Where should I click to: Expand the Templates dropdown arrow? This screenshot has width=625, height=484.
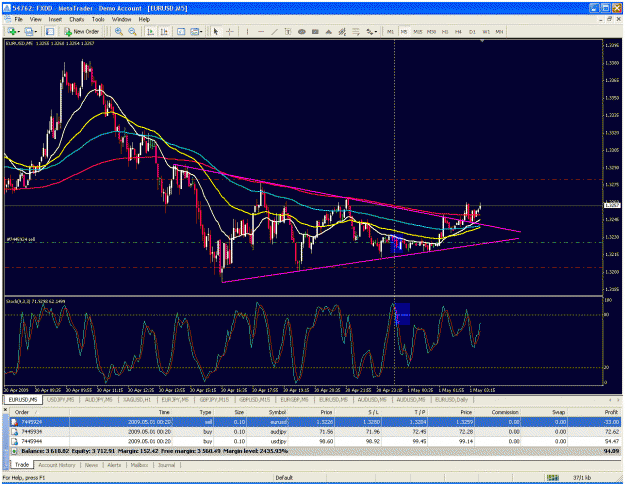coord(201,31)
